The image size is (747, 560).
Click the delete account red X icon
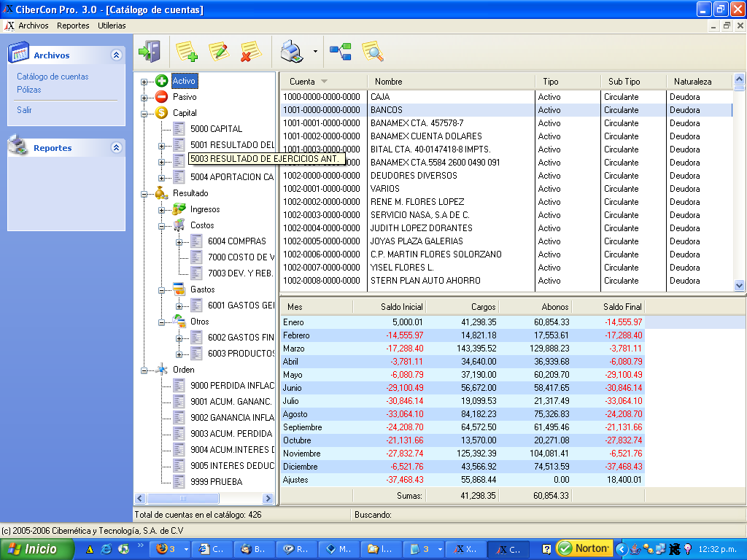251,52
